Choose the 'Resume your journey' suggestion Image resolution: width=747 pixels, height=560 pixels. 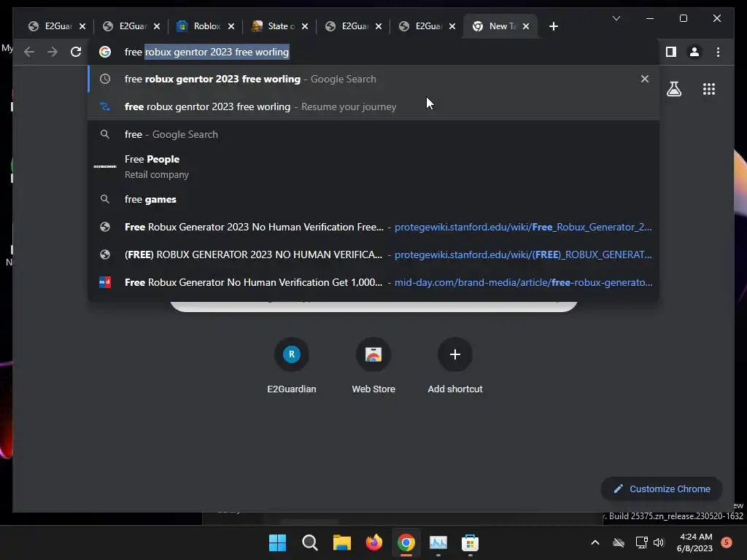tap(374, 106)
